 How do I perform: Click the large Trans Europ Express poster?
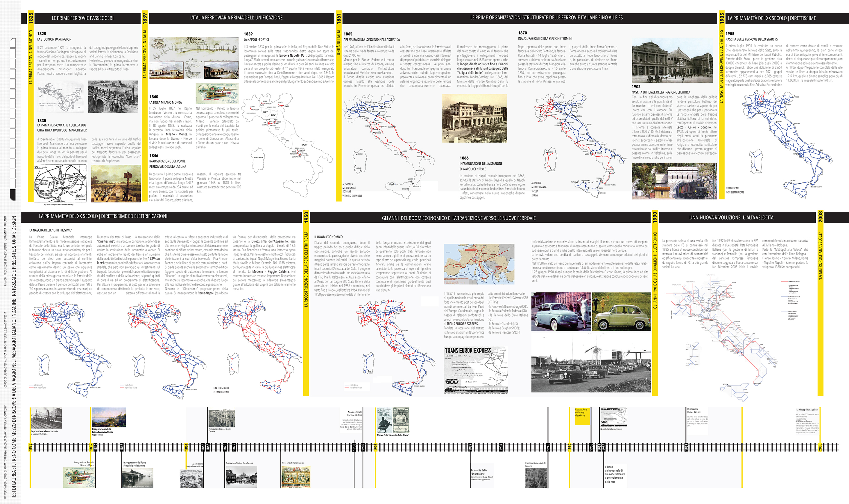[476, 370]
